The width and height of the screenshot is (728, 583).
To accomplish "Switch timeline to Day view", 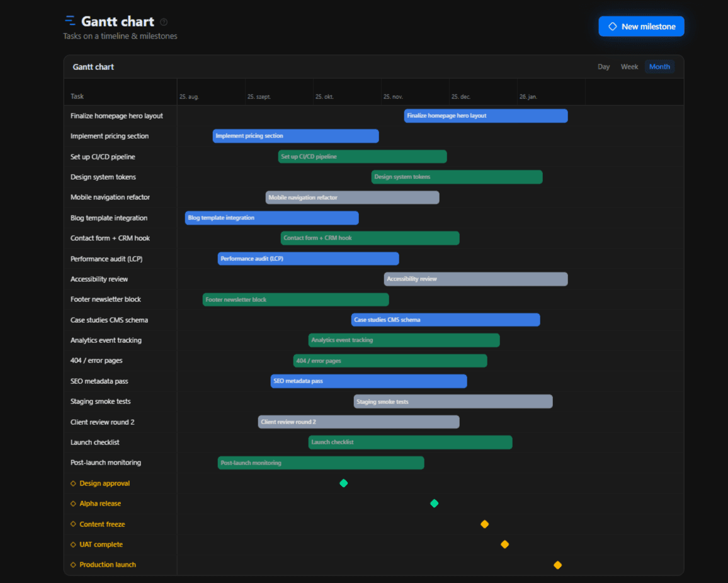I will tap(603, 67).
